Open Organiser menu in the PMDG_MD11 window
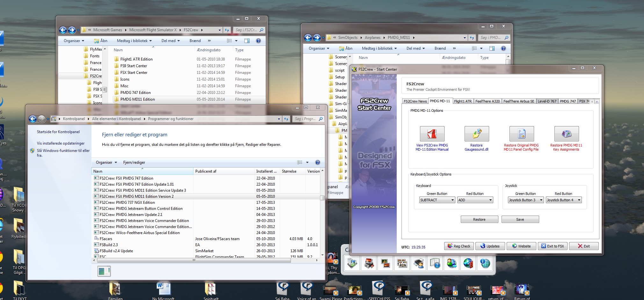The width and height of the screenshot is (644, 300). (319, 48)
